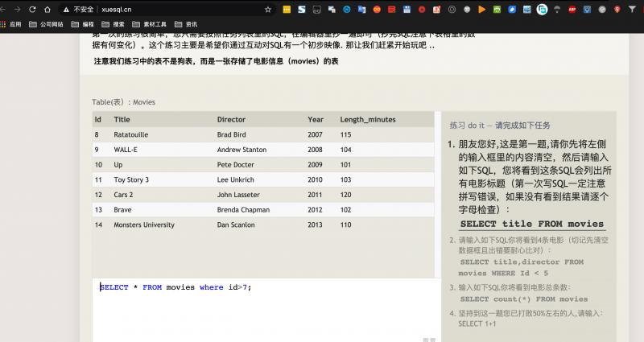Go forward one page
The image size is (644, 342).
click(17, 9)
